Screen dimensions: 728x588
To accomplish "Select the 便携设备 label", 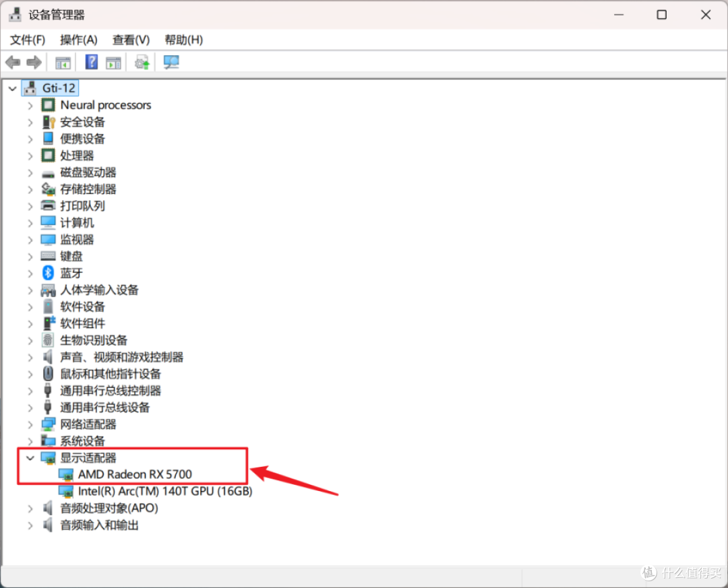I will pyautogui.click(x=82, y=138).
